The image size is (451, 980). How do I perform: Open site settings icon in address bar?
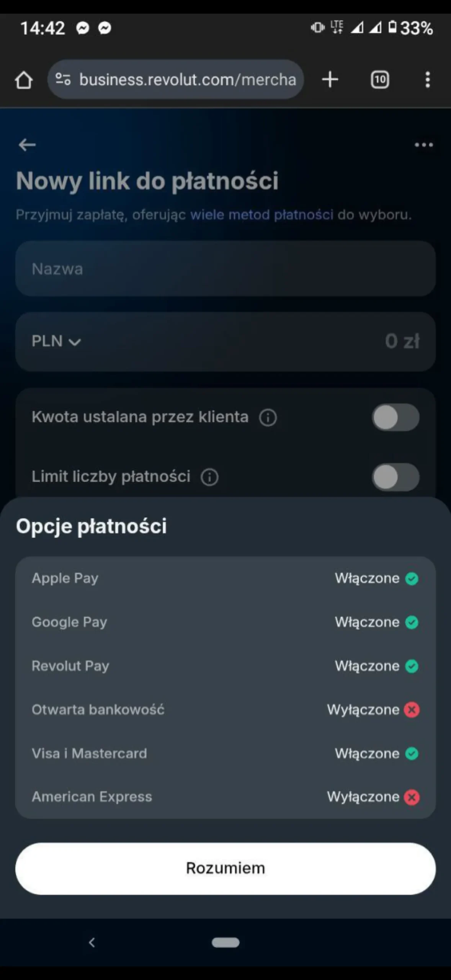click(x=63, y=80)
